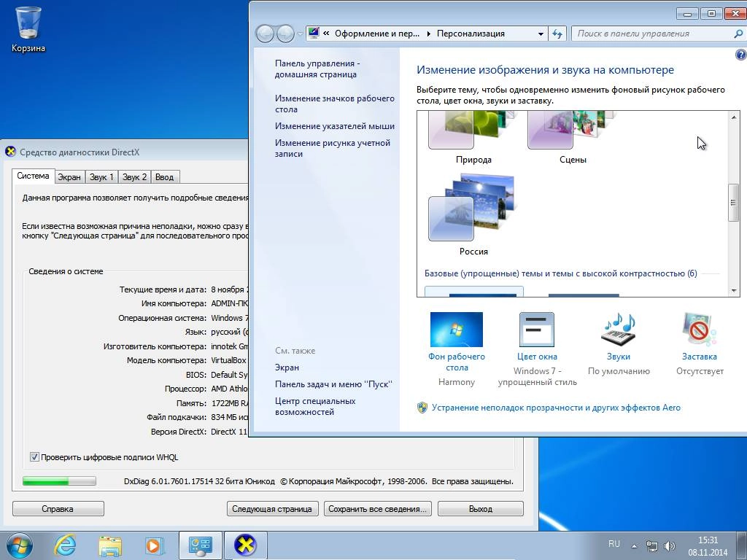Click the Базовые темы section heading
The width and height of the screenshot is (747, 560).
point(560,273)
